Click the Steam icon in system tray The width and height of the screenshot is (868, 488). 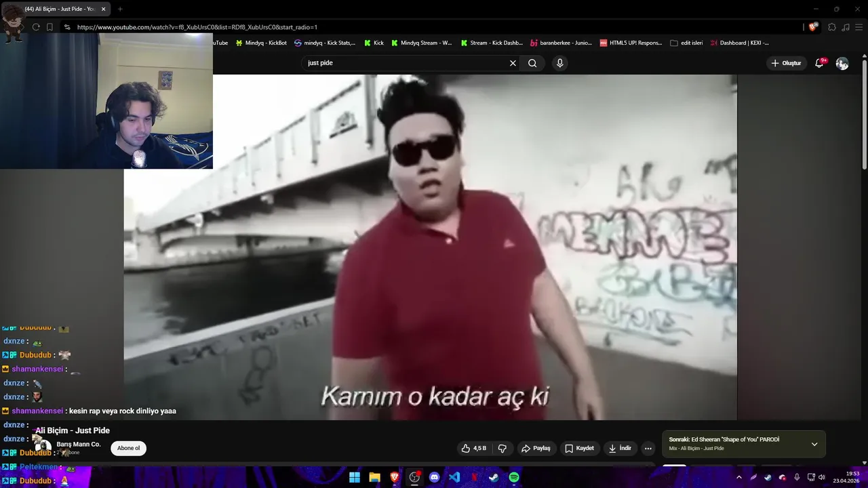768,477
